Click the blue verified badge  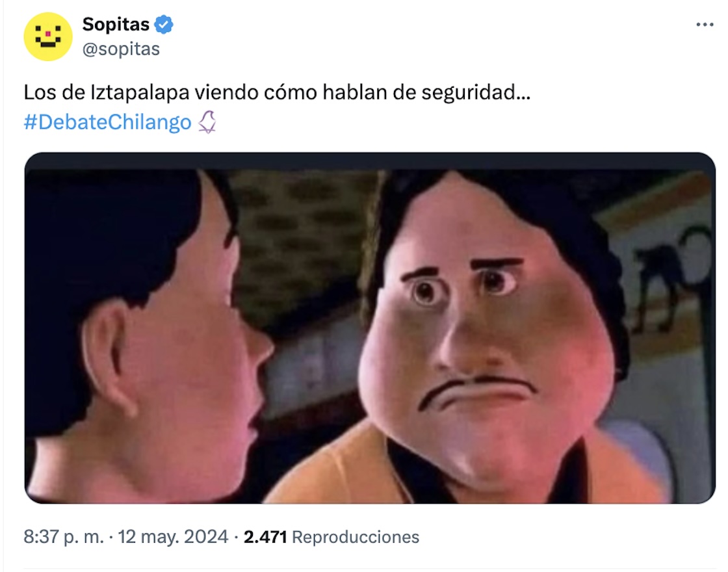point(163,24)
